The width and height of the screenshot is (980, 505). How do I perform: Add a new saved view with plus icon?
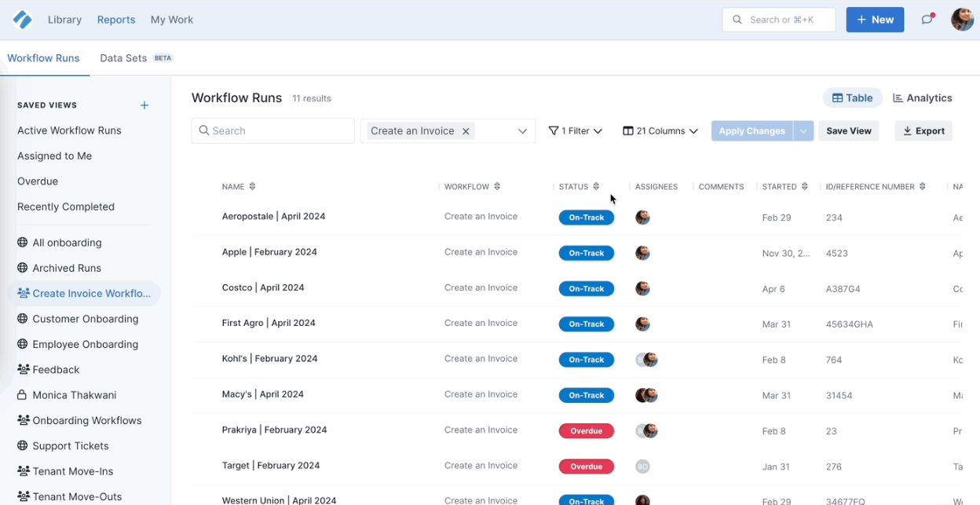click(144, 105)
